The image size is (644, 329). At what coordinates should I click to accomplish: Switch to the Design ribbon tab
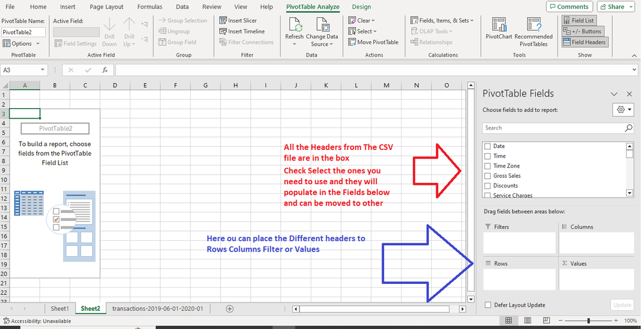361,7
